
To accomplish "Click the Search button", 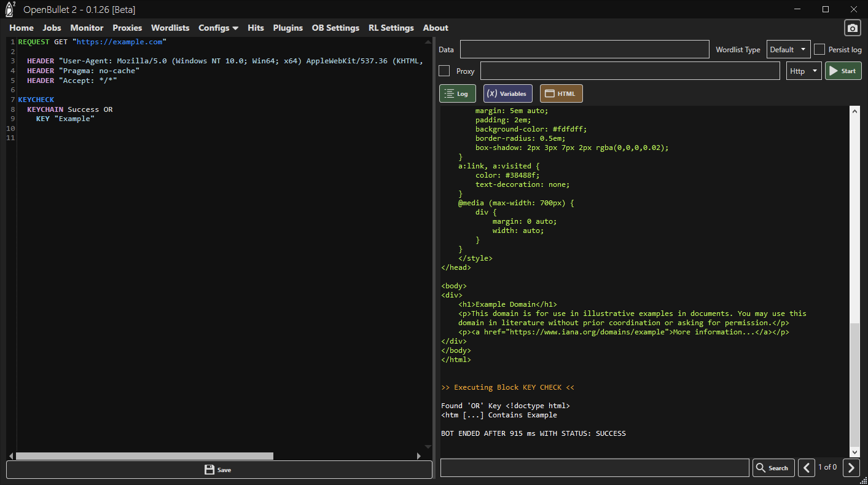I will [x=773, y=468].
